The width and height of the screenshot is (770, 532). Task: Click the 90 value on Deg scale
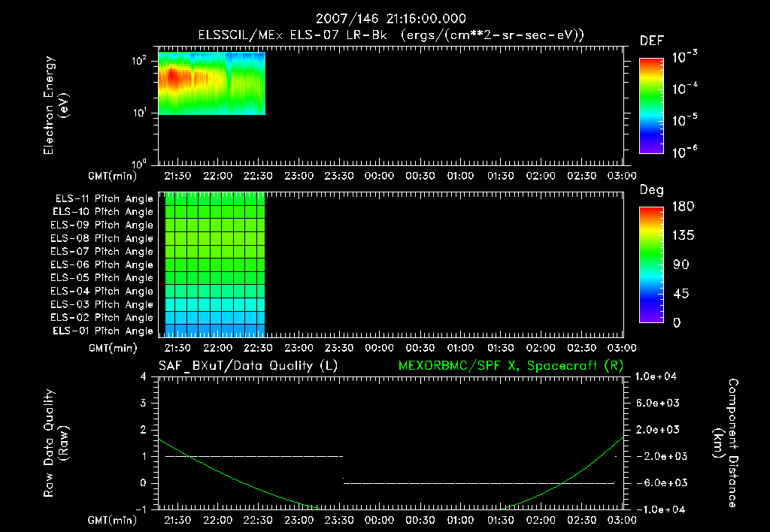click(x=681, y=265)
